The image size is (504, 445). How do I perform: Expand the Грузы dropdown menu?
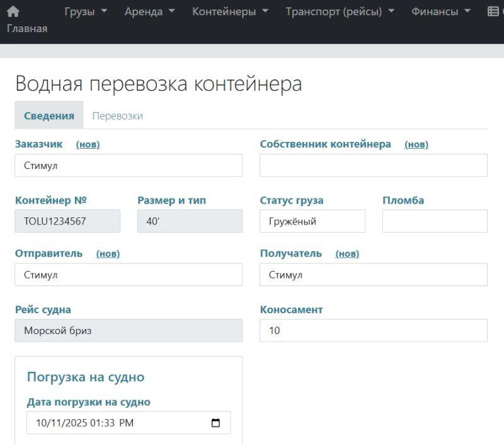pyautogui.click(x=86, y=11)
